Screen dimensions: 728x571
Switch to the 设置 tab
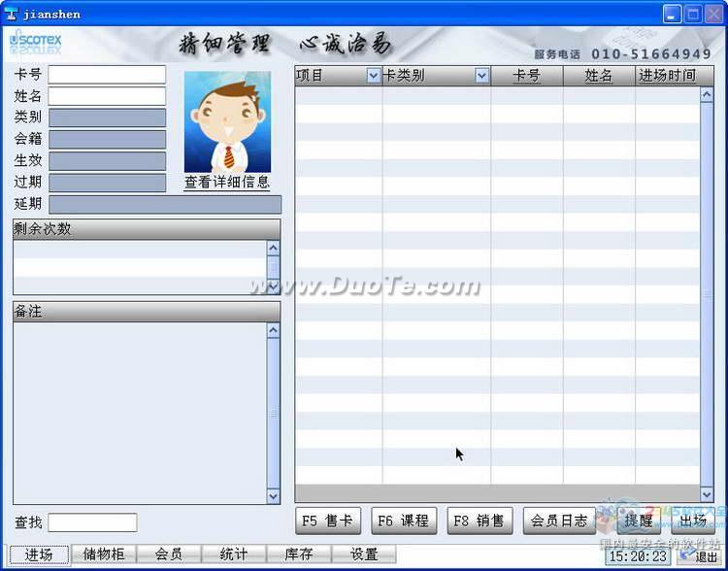[x=364, y=554]
